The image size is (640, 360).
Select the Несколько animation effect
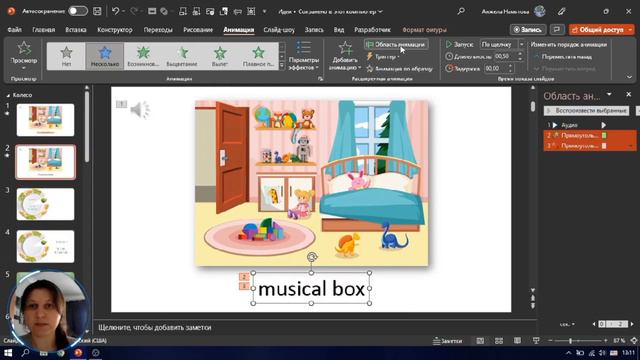[x=105, y=56]
